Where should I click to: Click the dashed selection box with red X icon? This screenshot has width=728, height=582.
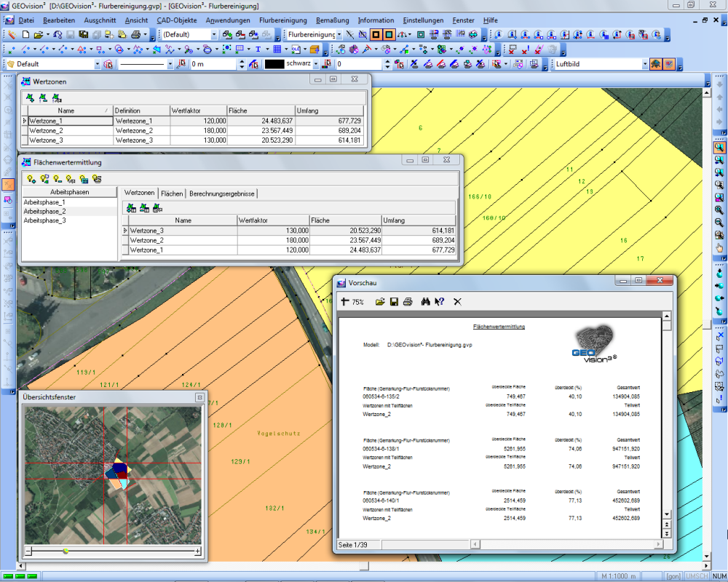click(513, 49)
